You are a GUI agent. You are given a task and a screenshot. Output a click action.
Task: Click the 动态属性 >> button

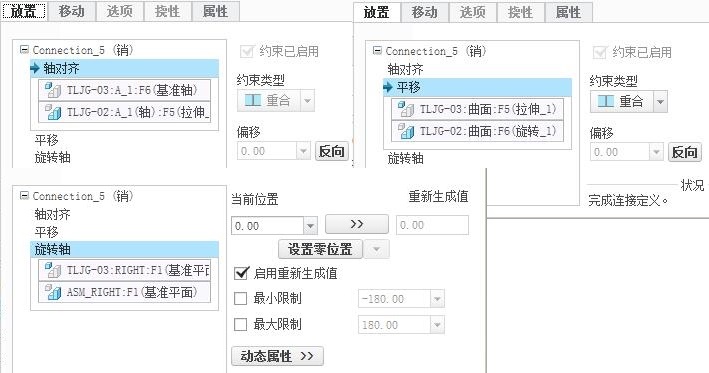point(277,356)
